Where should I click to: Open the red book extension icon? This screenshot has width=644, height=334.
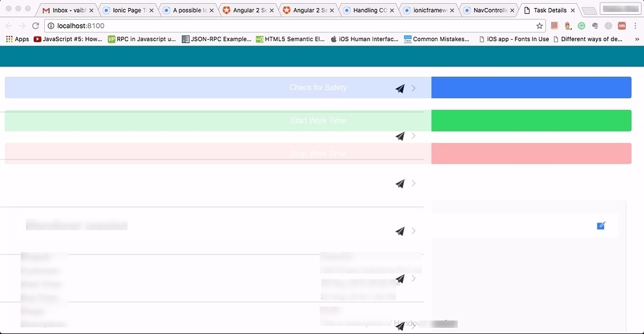pos(554,26)
